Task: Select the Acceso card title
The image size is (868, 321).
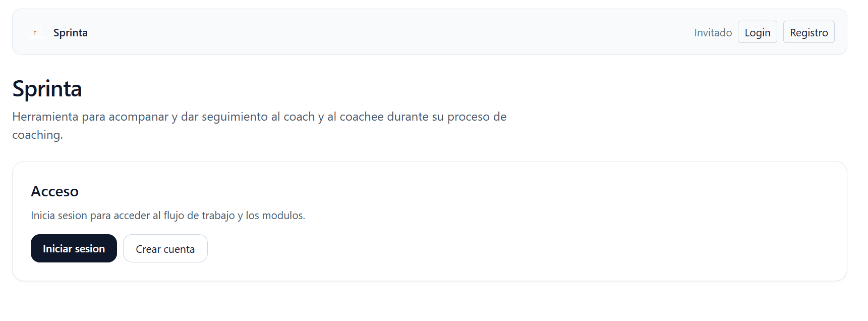Action: click(x=55, y=191)
